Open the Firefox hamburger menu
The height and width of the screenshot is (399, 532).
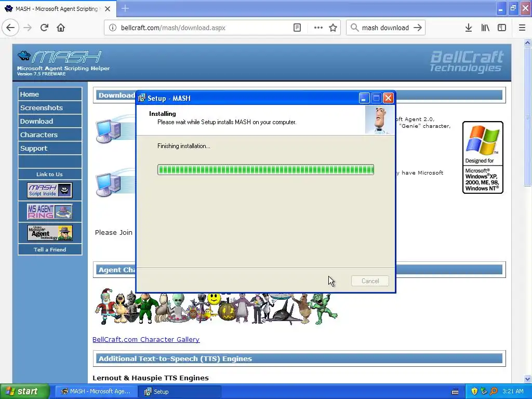pos(522,28)
